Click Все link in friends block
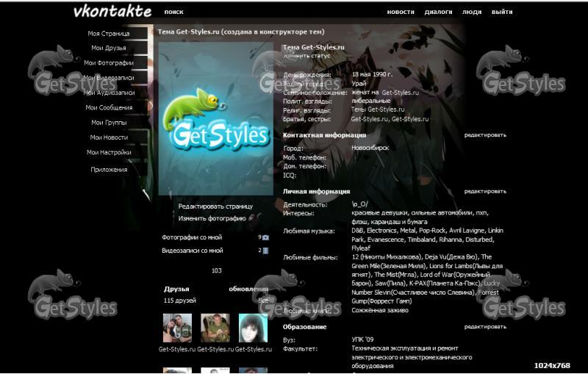 [263, 301]
